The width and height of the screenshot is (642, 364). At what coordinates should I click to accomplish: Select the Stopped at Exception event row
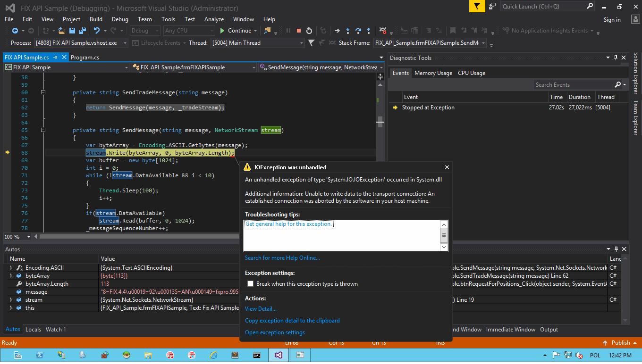pos(508,108)
